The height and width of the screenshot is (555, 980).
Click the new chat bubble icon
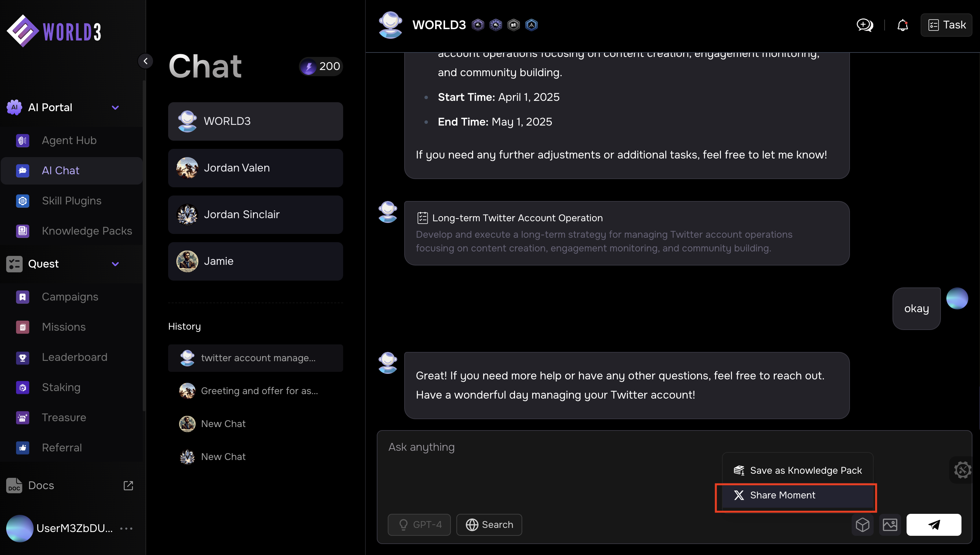click(864, 25)
